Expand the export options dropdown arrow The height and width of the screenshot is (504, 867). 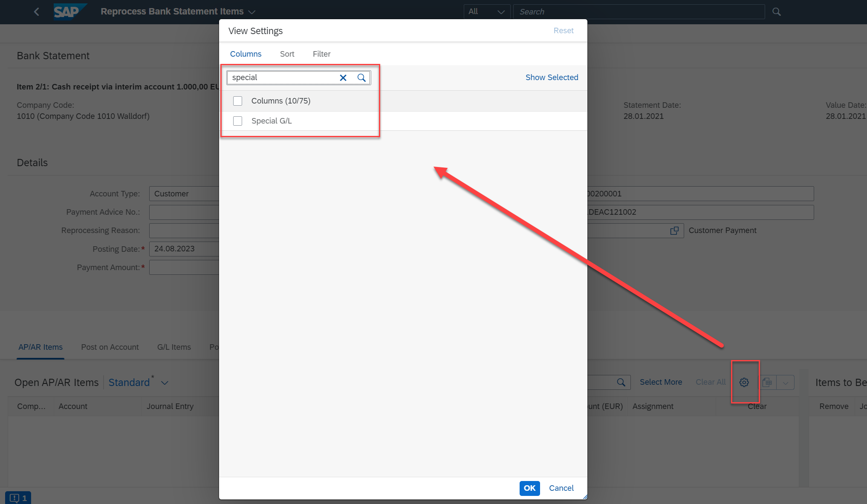(786, 383)
